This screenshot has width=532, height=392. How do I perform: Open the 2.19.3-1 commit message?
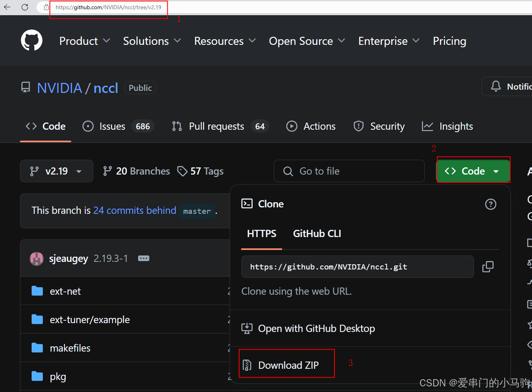coord(111,258)
